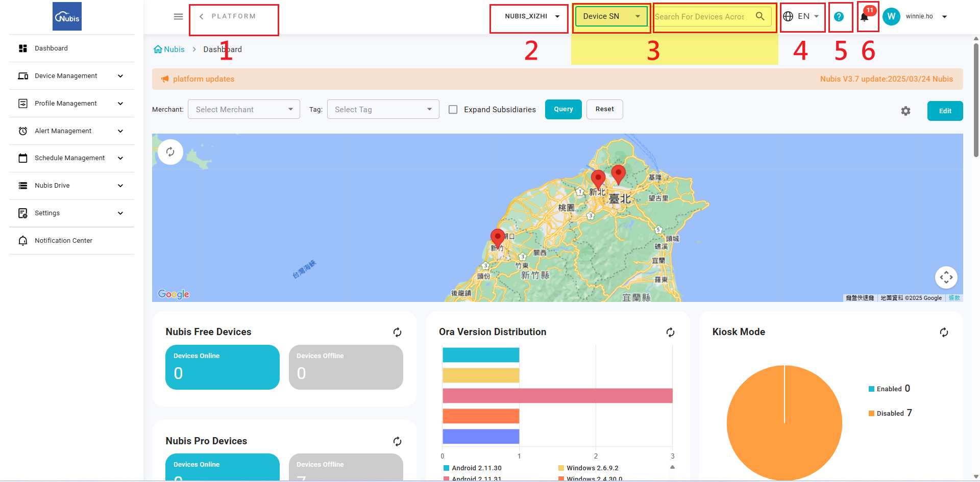This screenshot has width=980, height=482.
Task: Refresh the Kiosk Mode chart
Action: [x=944, y=333]
